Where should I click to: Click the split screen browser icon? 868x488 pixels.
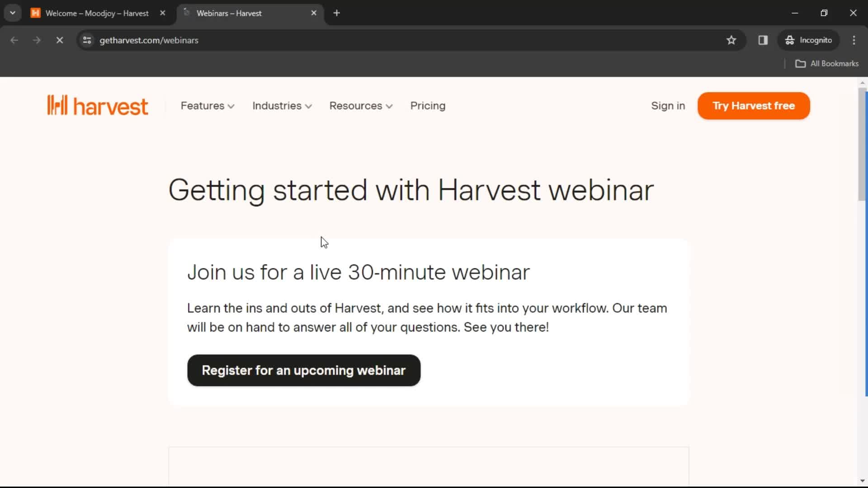(763, 40)
